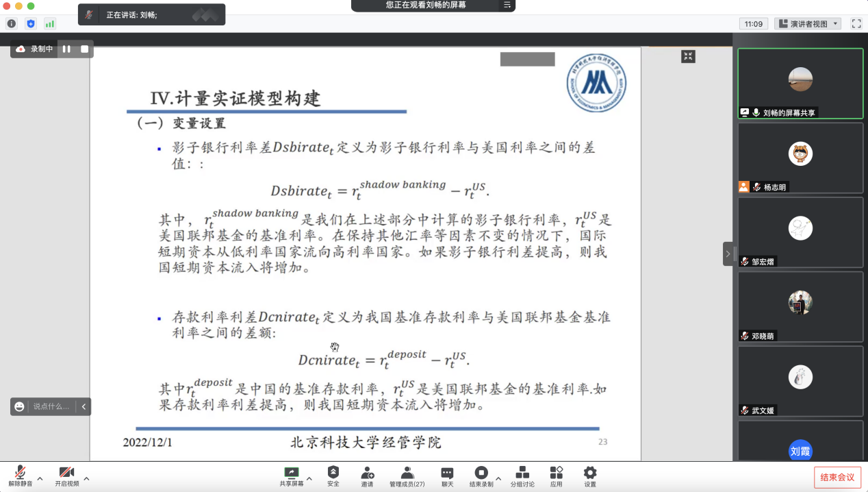Check the green network signal icon
Image resolution: width=868 pixels, height=492 pixels.
(50, 23)
